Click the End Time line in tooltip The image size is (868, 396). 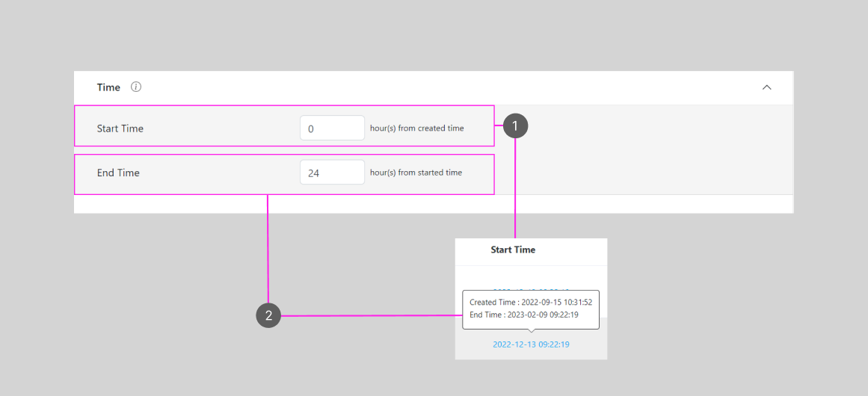point(523,315)
